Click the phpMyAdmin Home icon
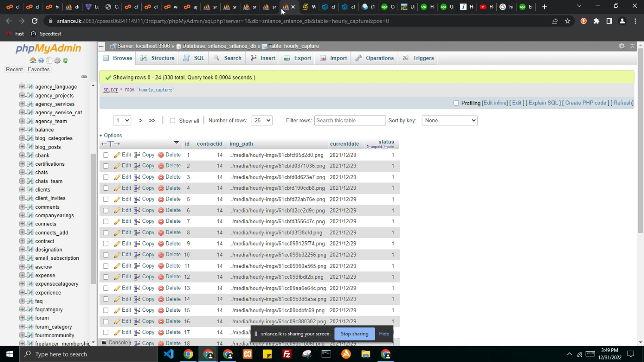The image size is (644, 362). [33, 61]
